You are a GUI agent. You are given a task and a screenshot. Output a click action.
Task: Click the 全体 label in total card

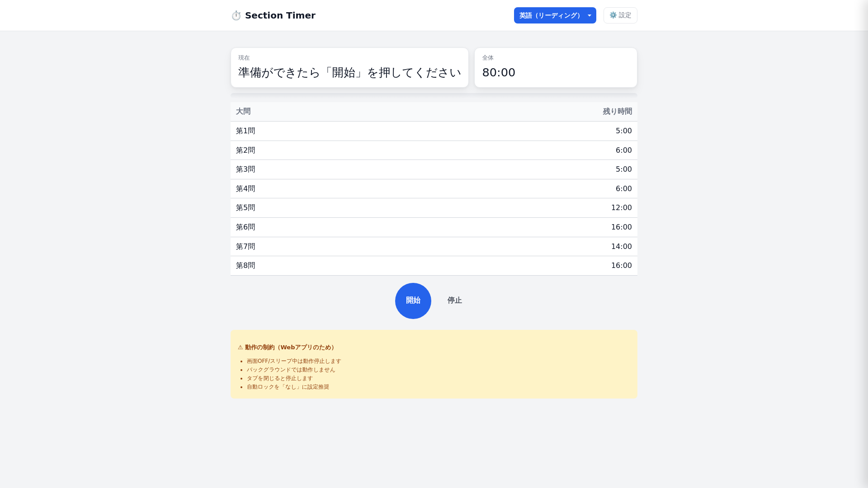click(488, 57)
